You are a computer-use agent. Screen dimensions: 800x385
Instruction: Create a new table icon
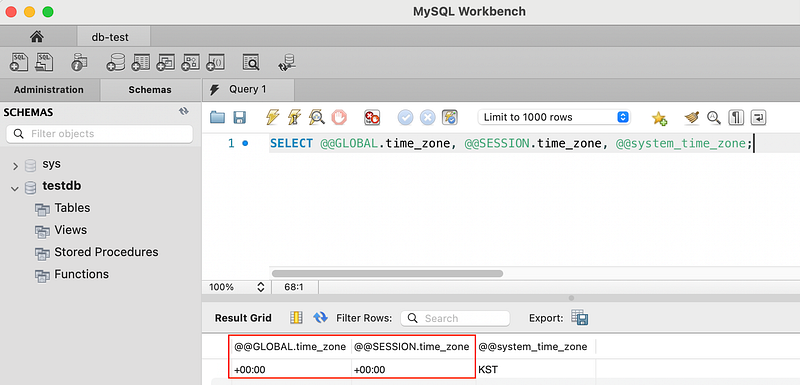pyautogui.click(x=140, y=62)
